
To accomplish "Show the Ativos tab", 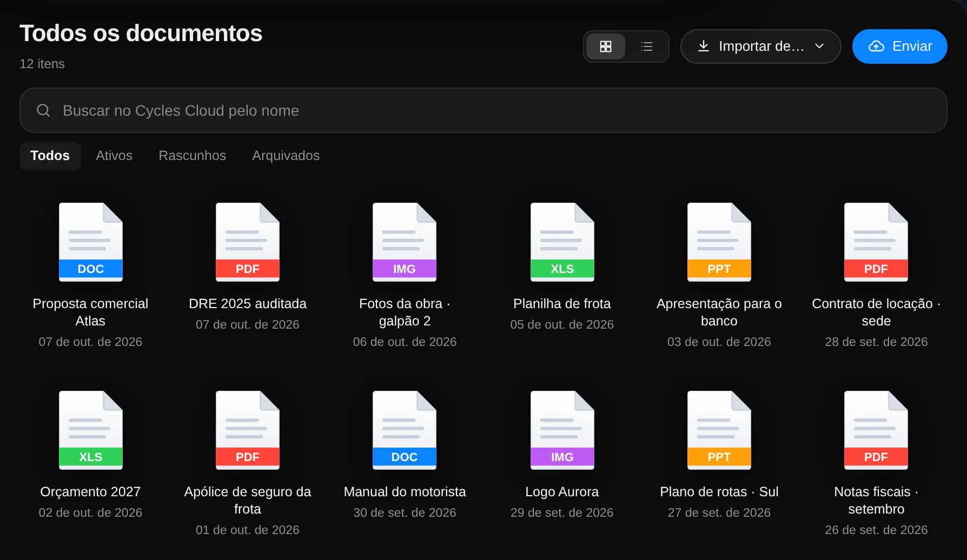I will [x=114, y=156].
